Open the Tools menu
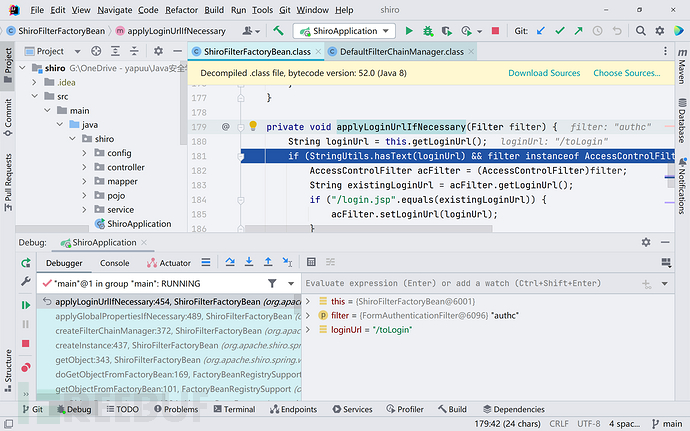Viewport: 690px width, 431px height. pyautogui.click(x=262, y=10)
